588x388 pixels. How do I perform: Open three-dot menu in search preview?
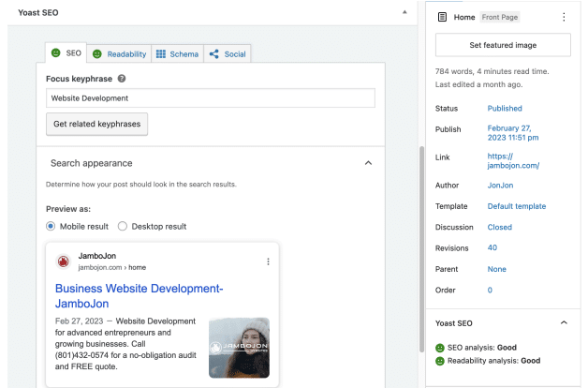tap(268, 261)
